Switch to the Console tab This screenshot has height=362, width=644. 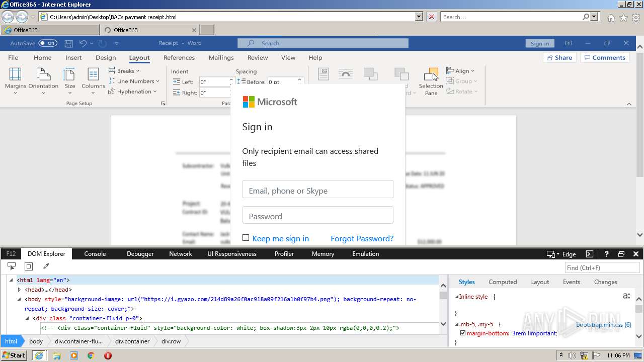point(95,254)
